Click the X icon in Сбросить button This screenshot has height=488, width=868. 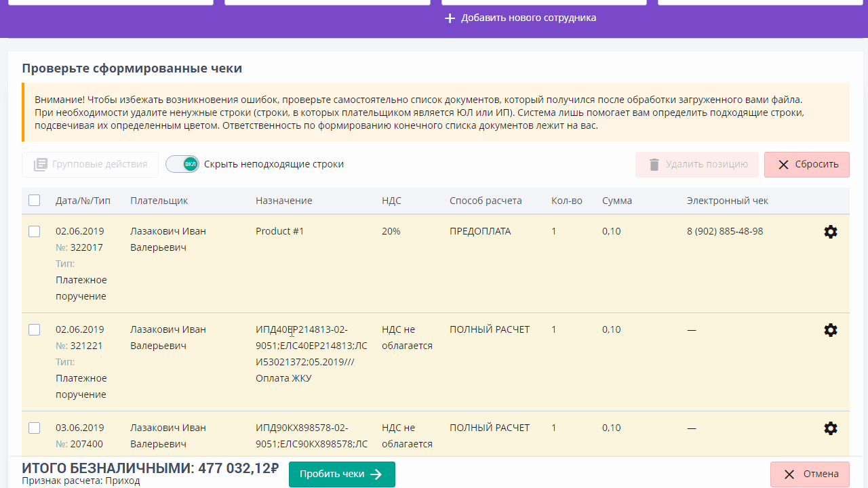783,165
